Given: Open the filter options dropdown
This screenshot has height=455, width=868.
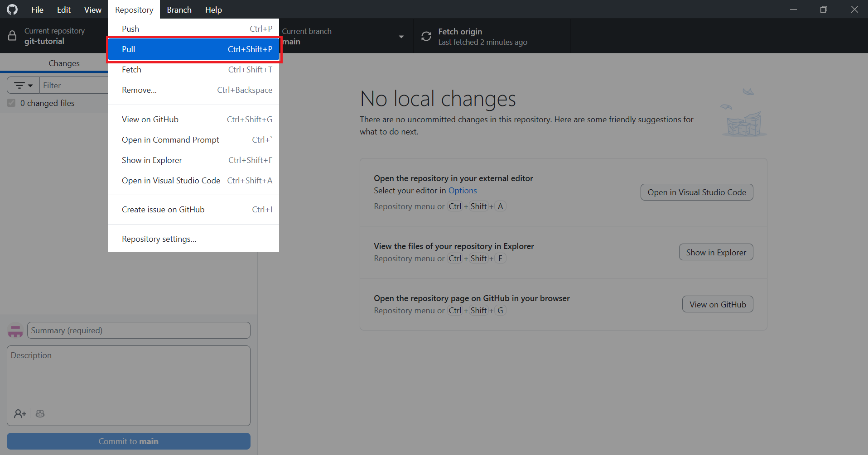Looking at the screenshot, I should click(24, 85).
